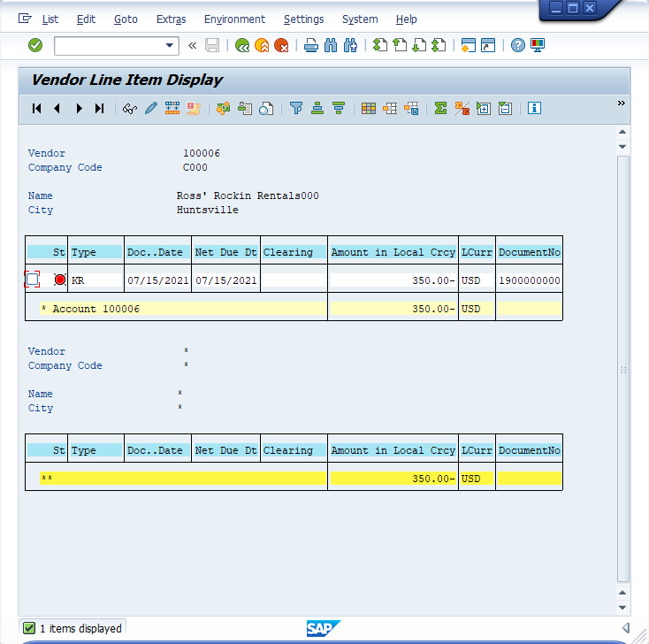The image size is (649, 644).
Task: Open the command field dropdown arrow
Action: (169, 45)
